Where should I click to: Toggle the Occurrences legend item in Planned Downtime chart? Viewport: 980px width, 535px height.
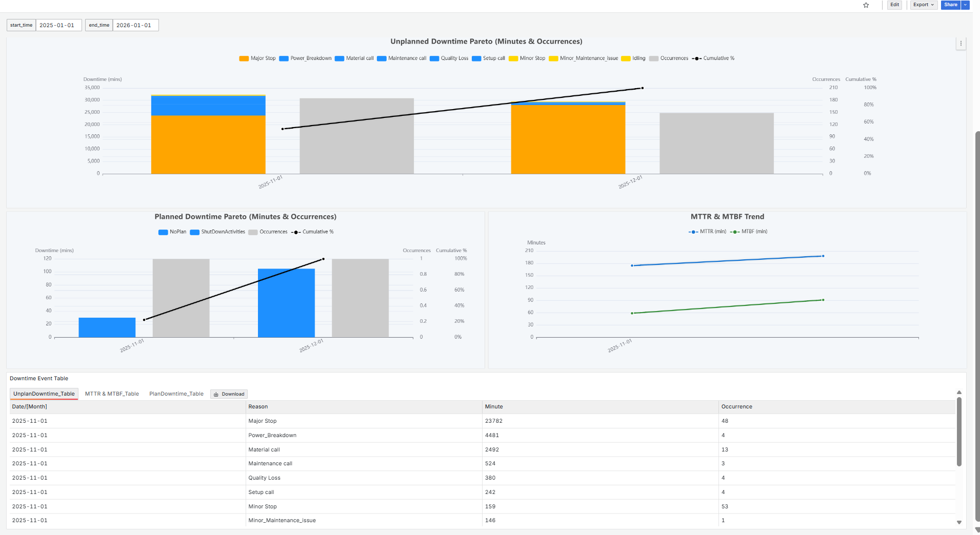coord(268,232)
